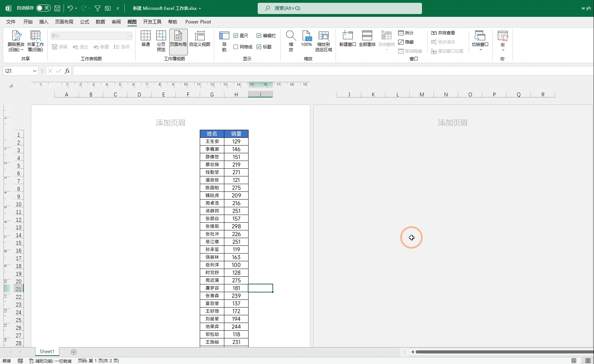The height and width of the screenshot is (364, 594).
Task: Open the Switch Windows (切换窗口) dropdown
Action: pyautogui.click(x=480, y=41)
